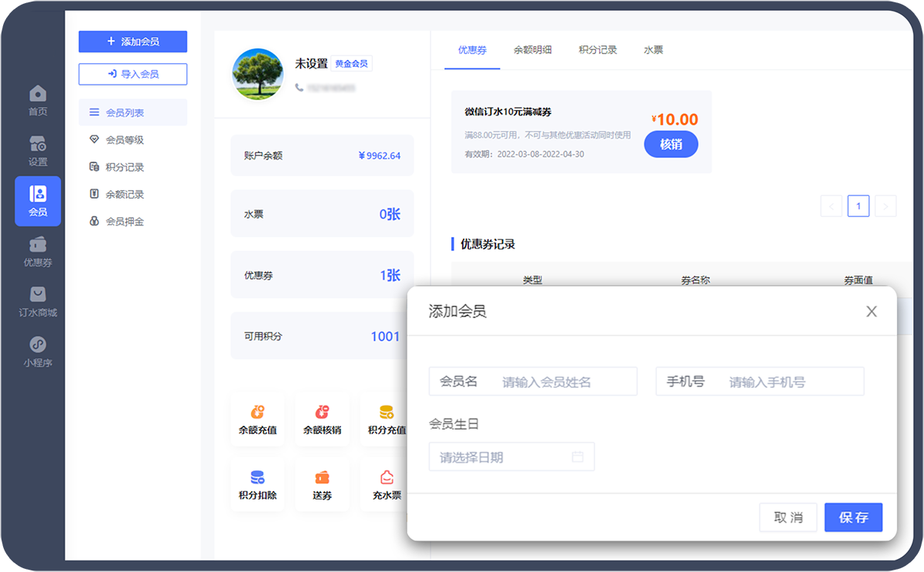Switch to the 余额明细 tab
924x572 pixels.
coord(533,50)
